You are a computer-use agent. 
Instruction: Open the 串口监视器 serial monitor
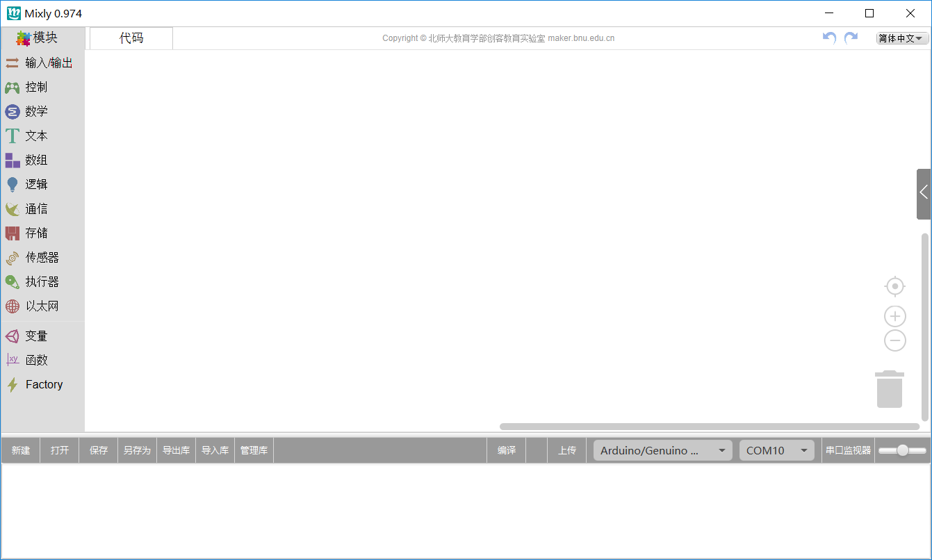(848, 450)
